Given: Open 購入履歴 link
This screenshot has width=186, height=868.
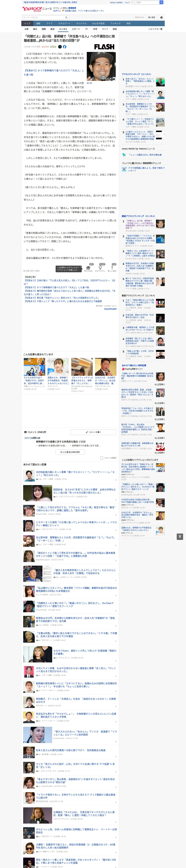Looking at the screenshot, I should [x=152, y=18].
